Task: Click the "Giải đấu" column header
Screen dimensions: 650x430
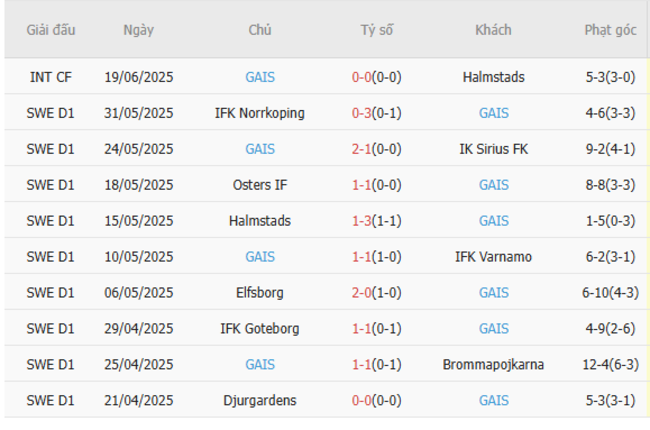Action: [51, 30]
